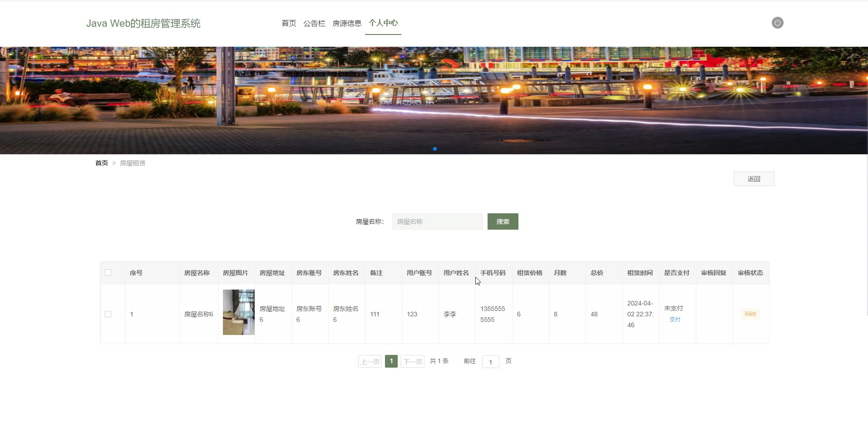The width and height of the screenshot is (868, 423).
Task: Click the 房屋名称6 cell
Action: click(x=199, y=314)
